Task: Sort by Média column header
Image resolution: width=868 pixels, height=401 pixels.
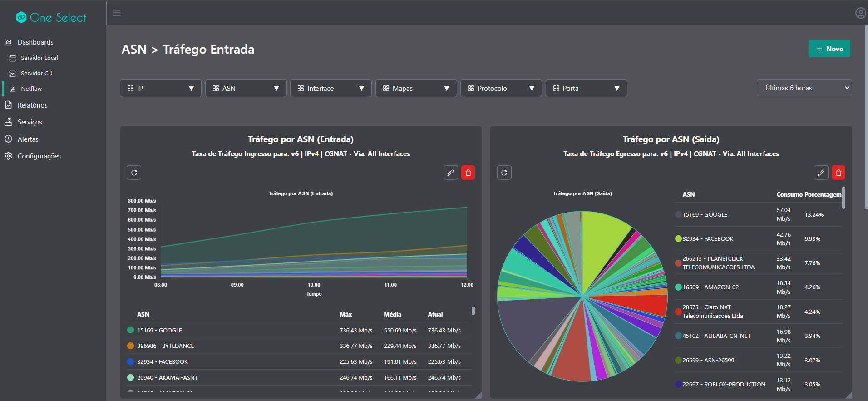Action: [x=392, y=314]
